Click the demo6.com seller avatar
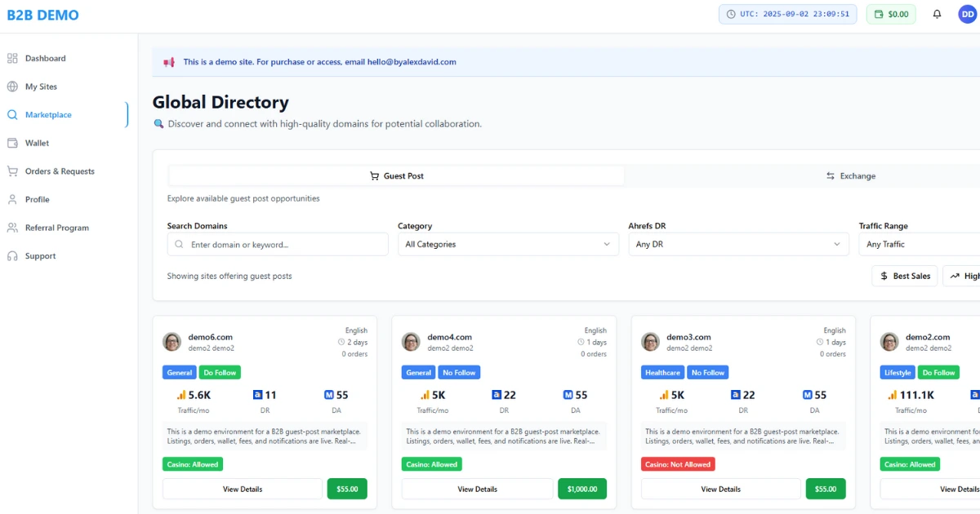The width and height of the screenshot is (980, 514). (x=172, y=342)
